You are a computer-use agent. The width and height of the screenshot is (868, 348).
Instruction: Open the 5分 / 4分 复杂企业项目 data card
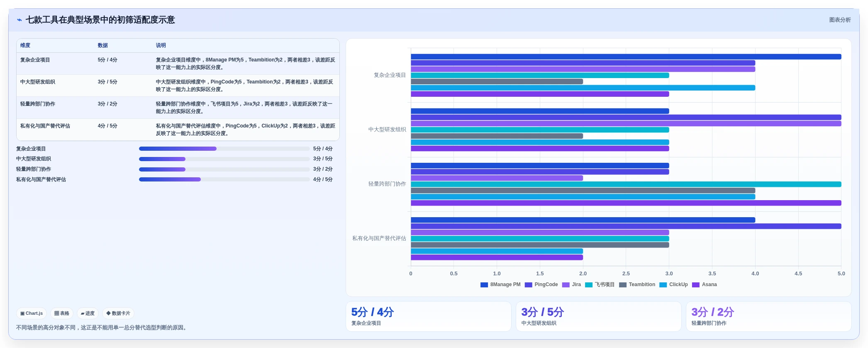pyautogui.click(x=429, y=317)
